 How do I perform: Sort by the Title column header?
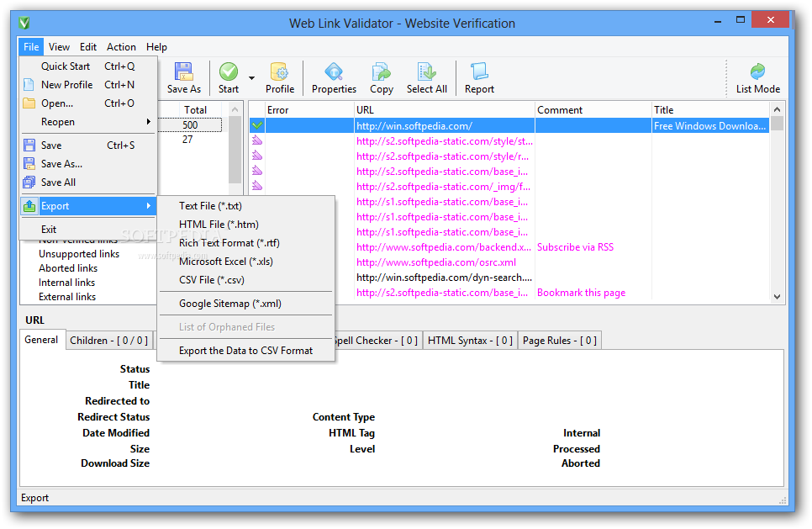(x=710, y=110)
